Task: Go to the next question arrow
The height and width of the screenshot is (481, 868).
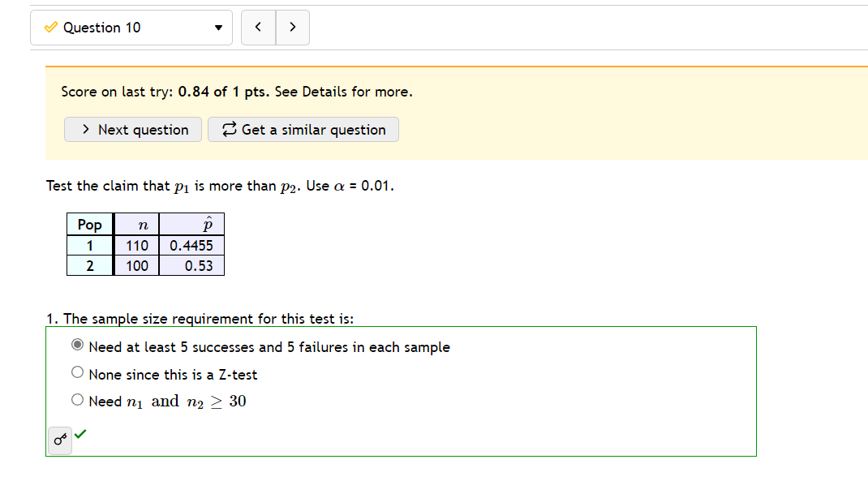Action: 292,28
